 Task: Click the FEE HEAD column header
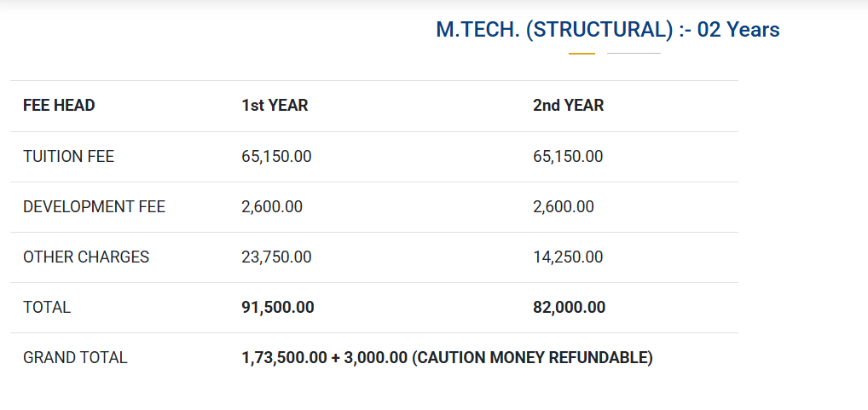59,106
